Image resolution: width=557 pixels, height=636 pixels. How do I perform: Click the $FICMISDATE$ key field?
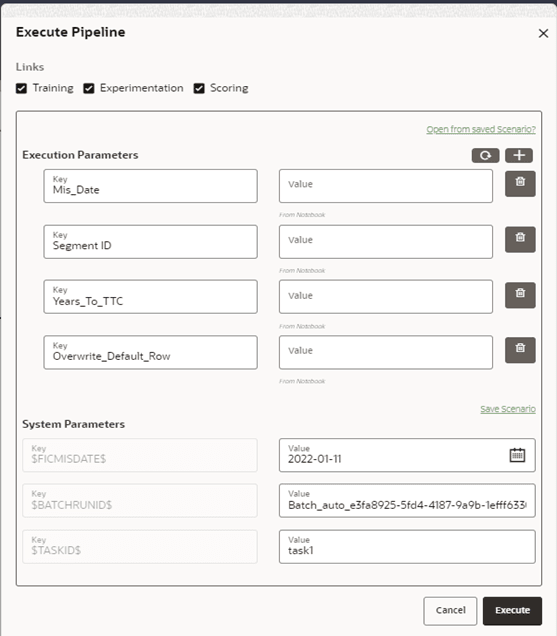coord(140,455)
